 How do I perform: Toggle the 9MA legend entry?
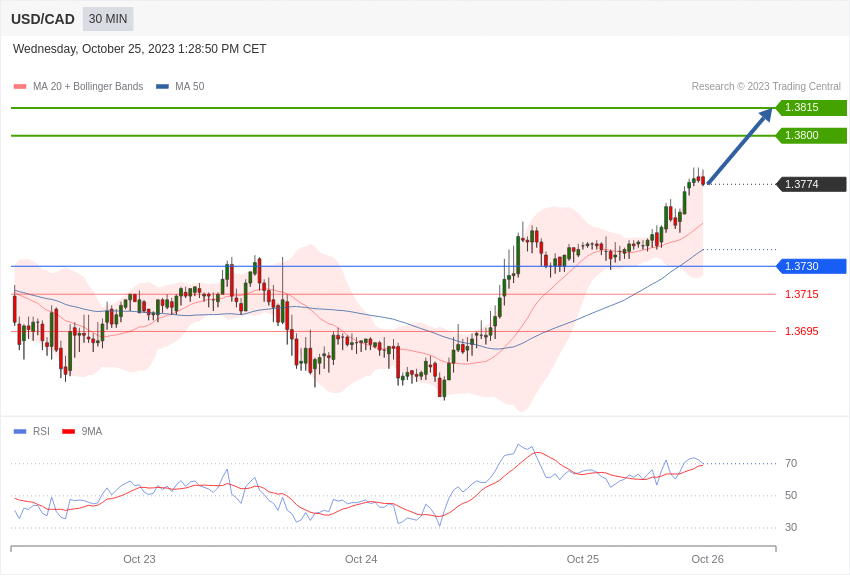pos(82,431)
